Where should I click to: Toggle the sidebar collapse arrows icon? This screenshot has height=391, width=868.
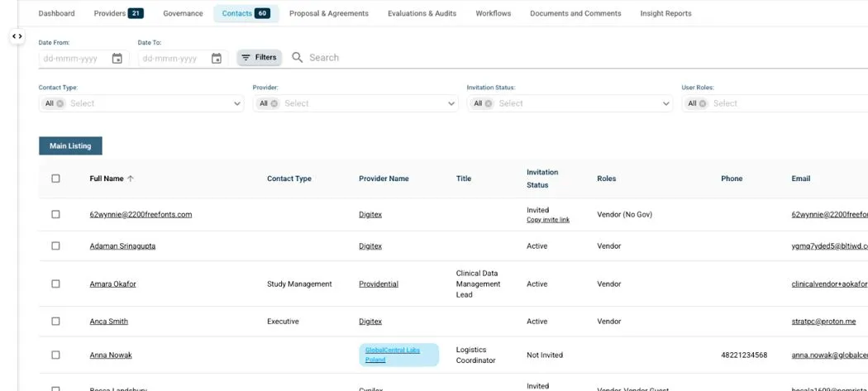[17, 36]
